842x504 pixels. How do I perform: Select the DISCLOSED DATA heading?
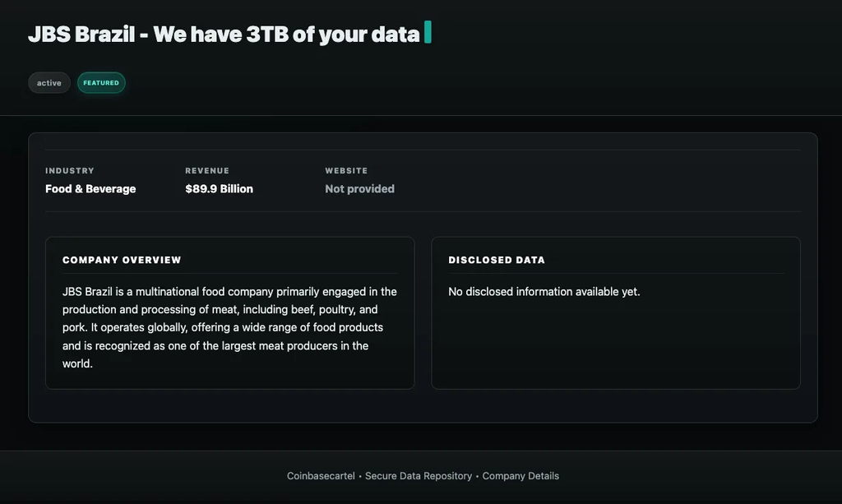pos(497,260)
